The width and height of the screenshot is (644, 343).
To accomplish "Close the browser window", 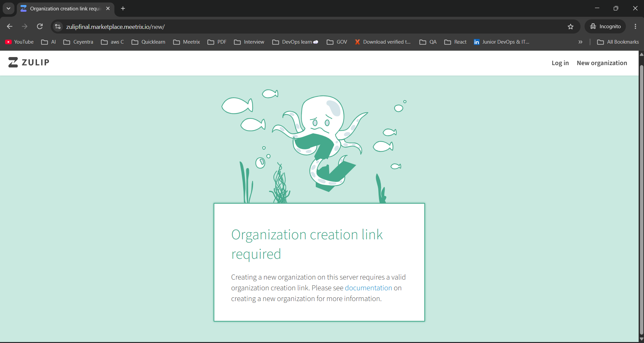I will [x=635, y=8].
